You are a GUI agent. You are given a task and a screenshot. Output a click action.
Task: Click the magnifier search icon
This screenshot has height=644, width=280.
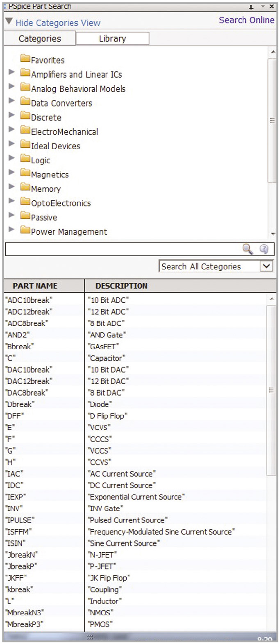click(x=248, y=249)
